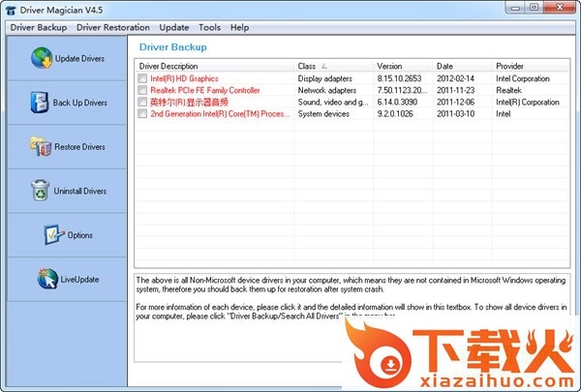Select the Options label in sidebar
The width and height of the screenshot is (581, 392).
pyautogui.click(x=80, y=235)
